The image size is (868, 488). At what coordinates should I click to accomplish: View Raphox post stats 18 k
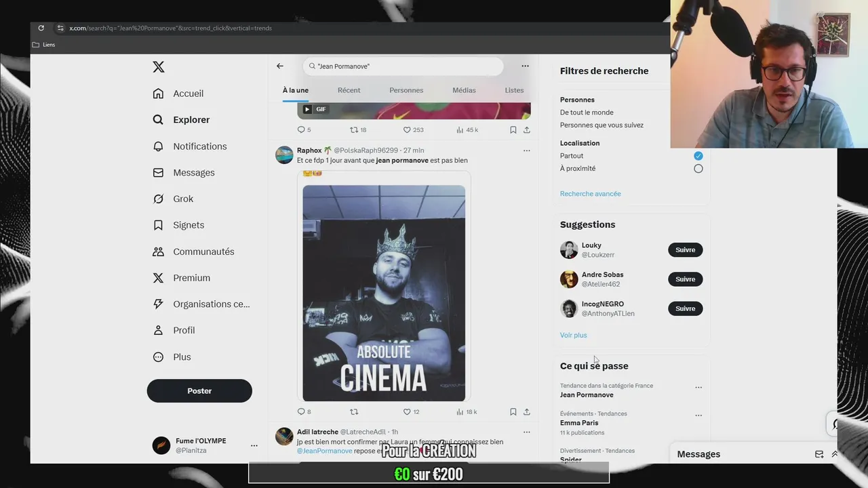click(467, 411)
